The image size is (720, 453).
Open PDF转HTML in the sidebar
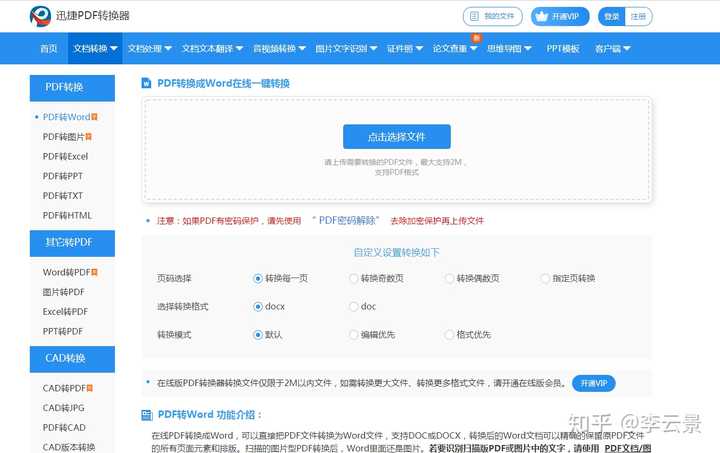tap(67, 216)
